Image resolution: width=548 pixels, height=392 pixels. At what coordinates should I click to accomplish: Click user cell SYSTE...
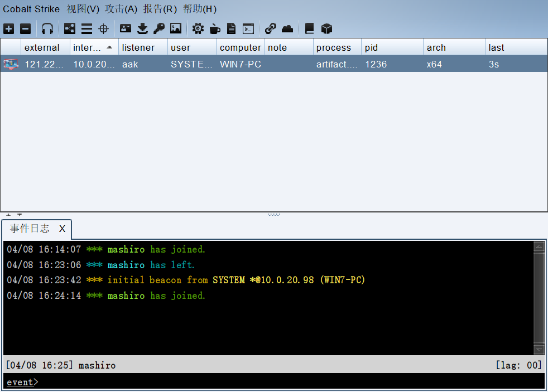(191, 65)
